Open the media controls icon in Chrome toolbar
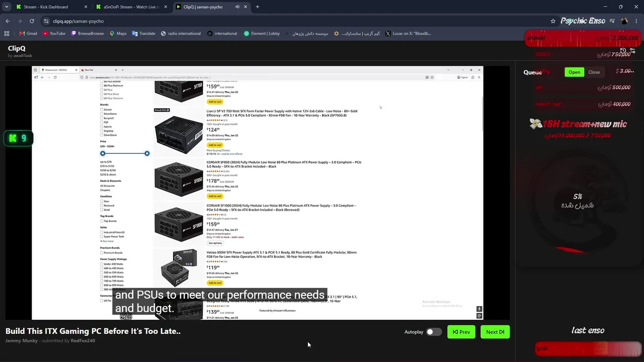 (x=612, y=21)
